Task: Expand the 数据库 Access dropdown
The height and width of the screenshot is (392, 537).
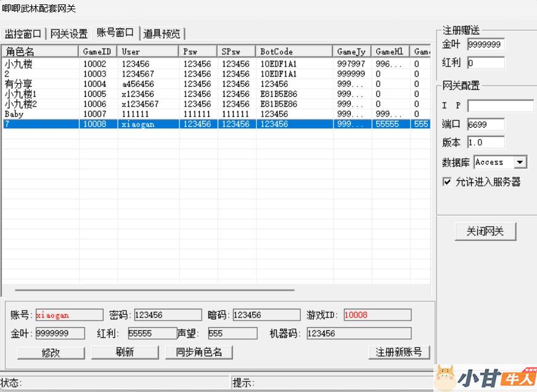Action: [x=520, y=162]
